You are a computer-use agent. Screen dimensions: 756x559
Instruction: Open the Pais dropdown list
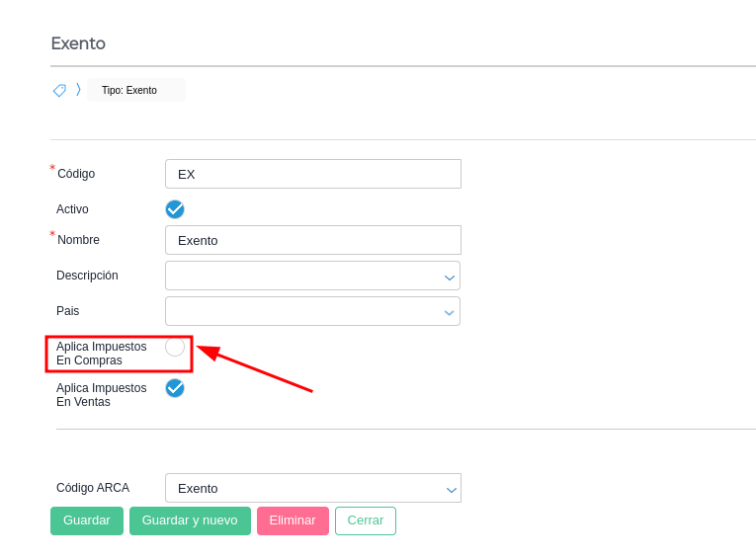click(312, 311)
